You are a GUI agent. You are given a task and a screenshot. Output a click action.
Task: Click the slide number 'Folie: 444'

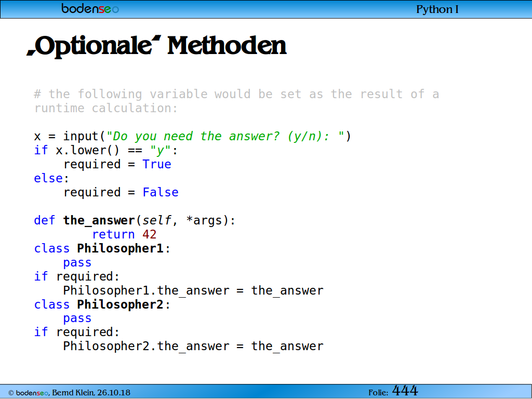click(393, 391)
